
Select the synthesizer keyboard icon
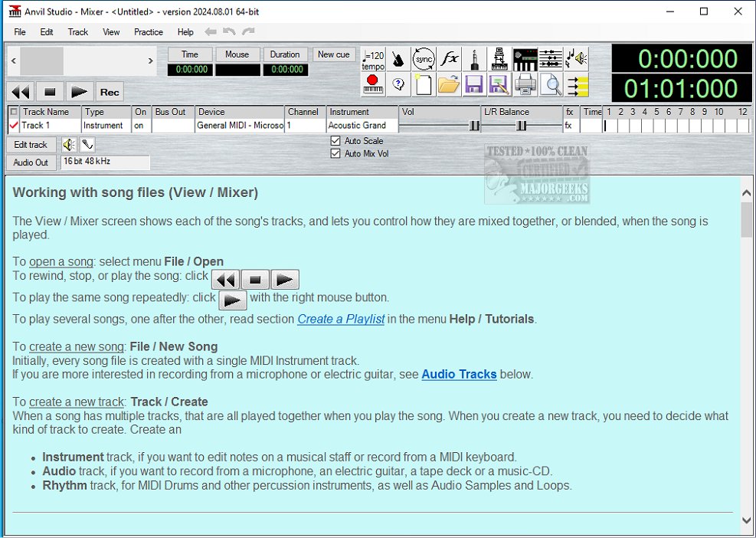[x=525, y=58]
